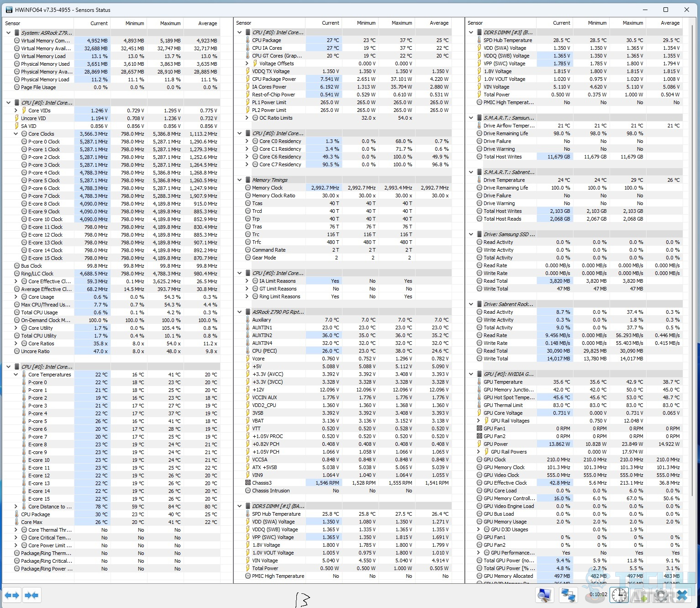Expand the Core C0 Residency row
Viewport: 700px width, 608px height.
pyautogui.click(x=247, y=141)
